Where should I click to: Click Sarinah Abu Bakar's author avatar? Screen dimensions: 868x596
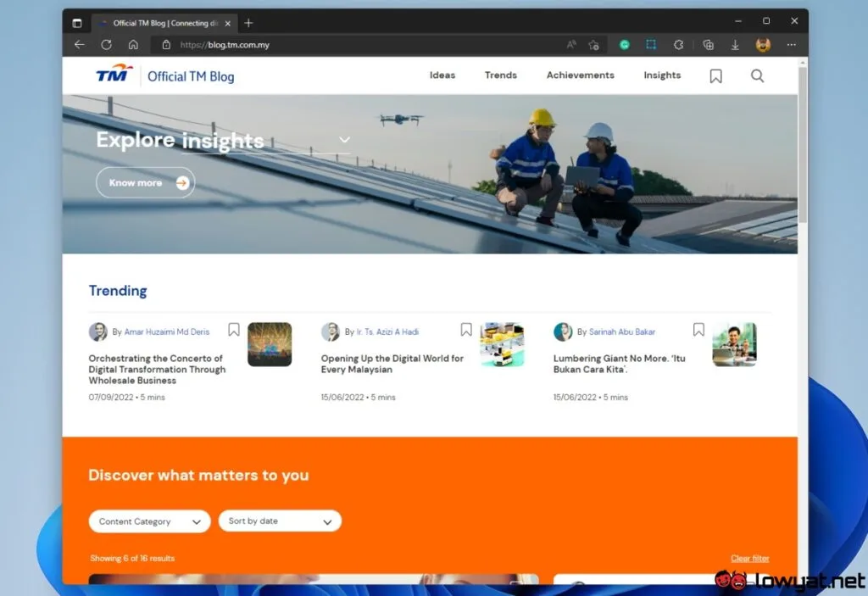[563, 331]
